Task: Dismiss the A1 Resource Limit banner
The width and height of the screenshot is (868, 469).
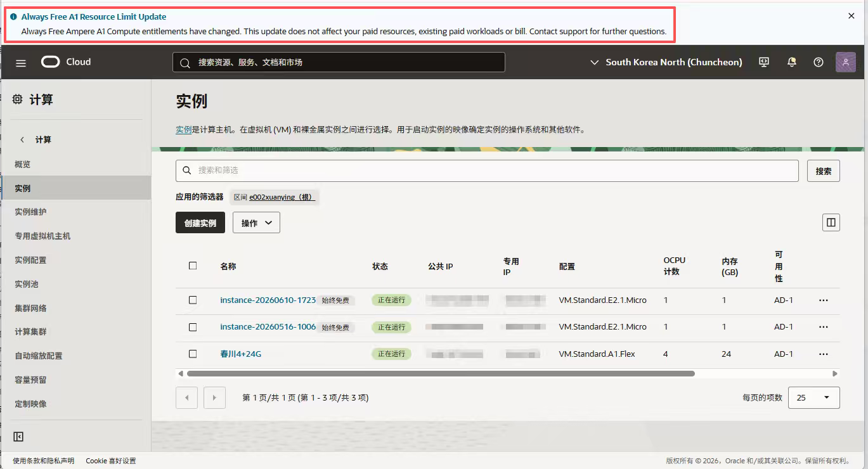Action: (852, 16)
